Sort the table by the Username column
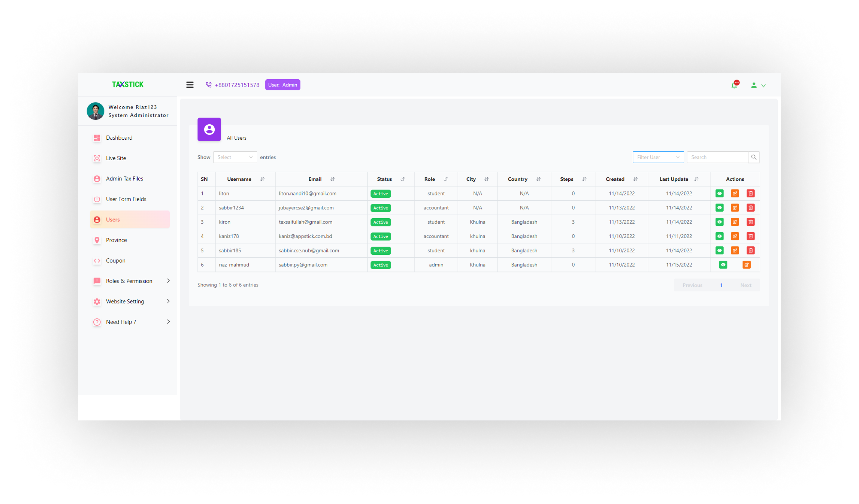Screen dimensions: 859x504 (x=262, y=179)
